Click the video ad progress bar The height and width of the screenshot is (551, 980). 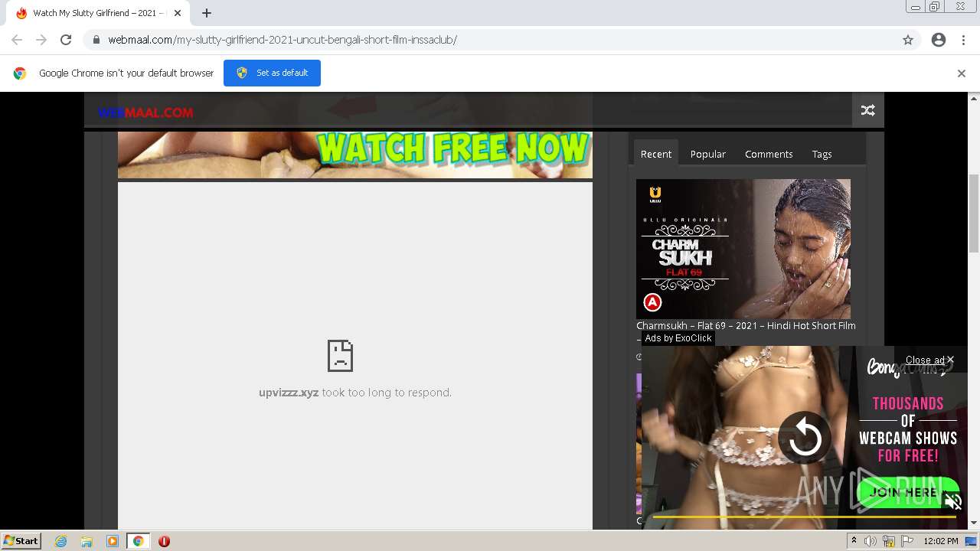(x=805, y=517)
